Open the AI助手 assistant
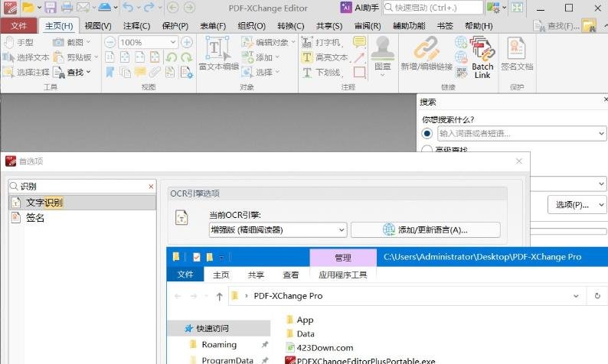Image resolution: width=608 pixels, height=364 pixels. [x=359, y=8]
